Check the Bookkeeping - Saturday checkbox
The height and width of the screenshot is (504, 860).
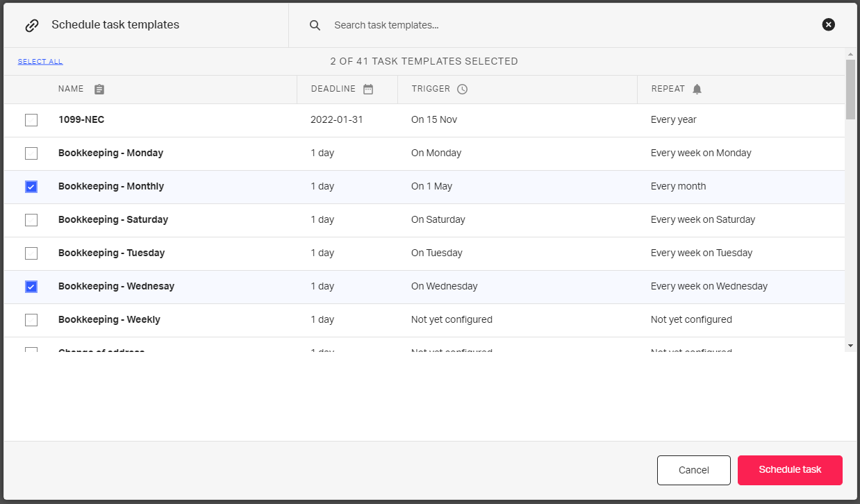point(31,220)
